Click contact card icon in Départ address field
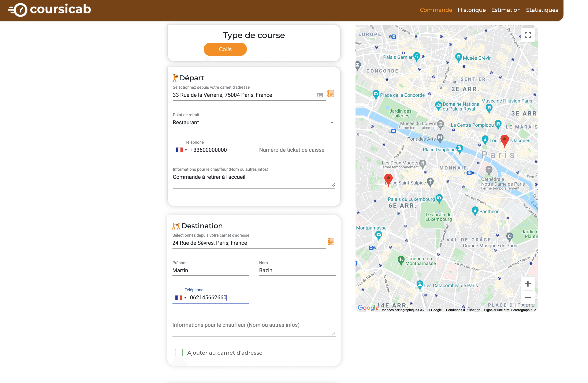The image size is (588, 383). coord(320,95)
